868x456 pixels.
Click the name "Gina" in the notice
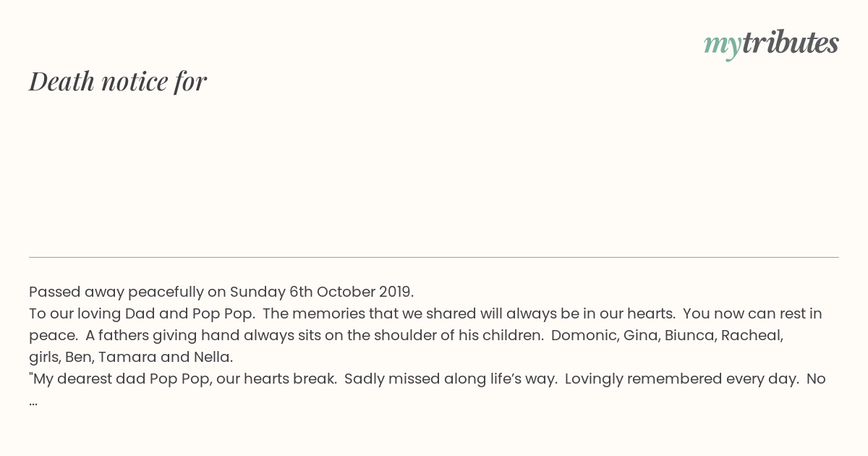click(638, 335)
